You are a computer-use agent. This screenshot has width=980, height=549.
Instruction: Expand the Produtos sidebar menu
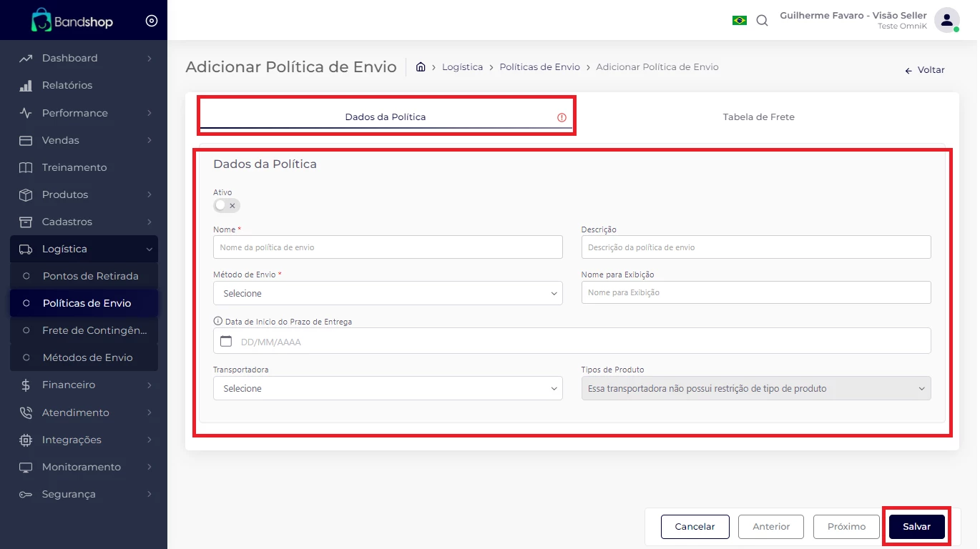84,194
